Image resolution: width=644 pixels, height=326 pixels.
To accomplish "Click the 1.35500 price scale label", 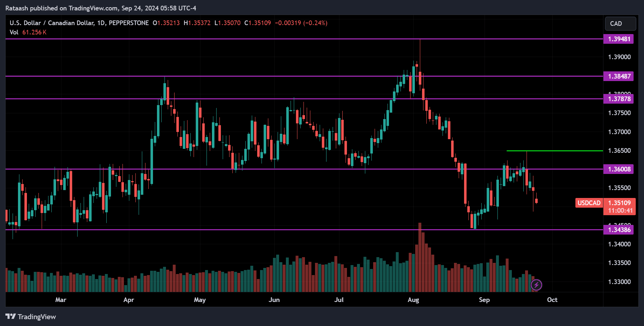I will [x=619, y=188].
